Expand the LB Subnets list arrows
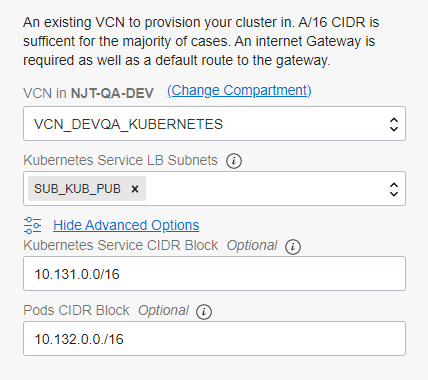The width and height of the screenshot is (428, 380). click(394, 189)
